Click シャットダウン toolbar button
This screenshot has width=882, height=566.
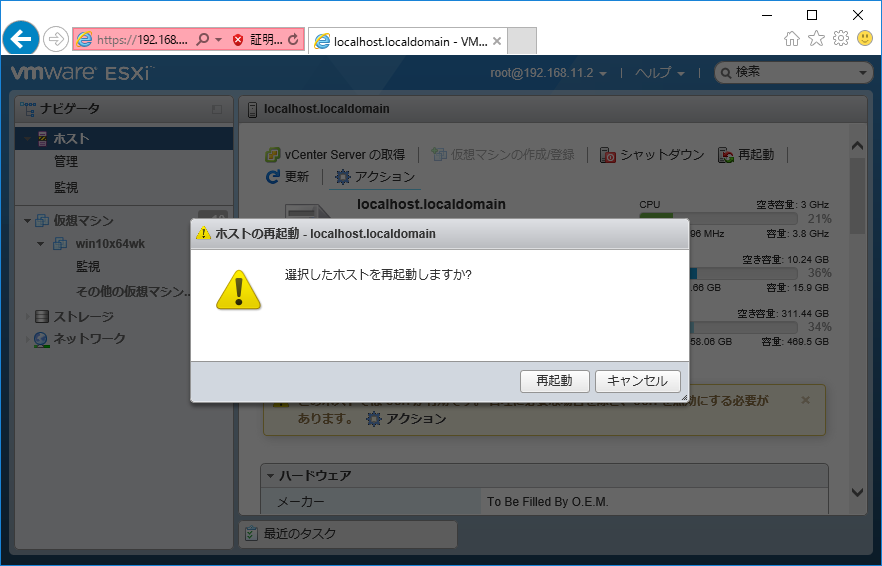652,155
